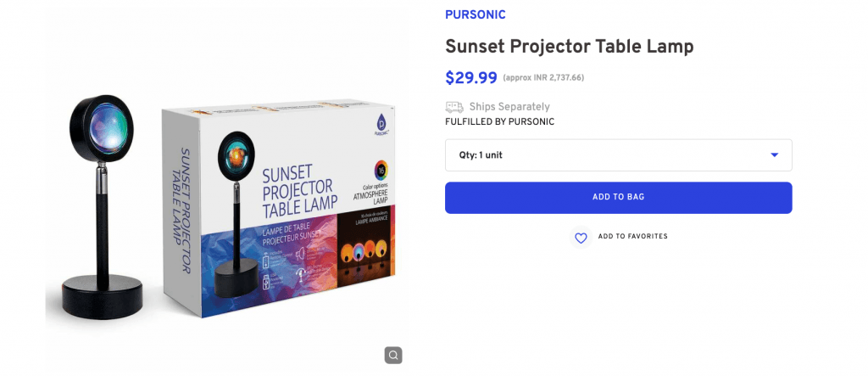Click the 'FULFILLED BY PURSONIC' text
This screenshot has height=376, width=868.
[499, 121]
